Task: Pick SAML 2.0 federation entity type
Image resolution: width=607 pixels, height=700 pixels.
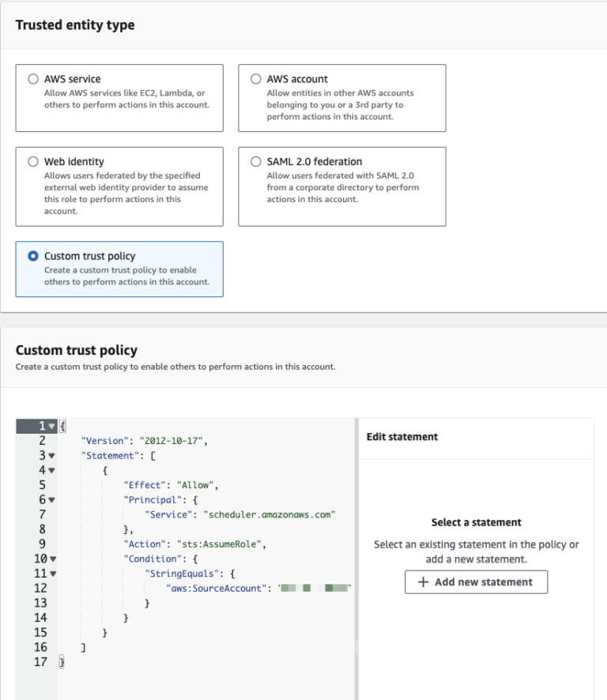Action: pyautogui.click(x=255, y=161)
